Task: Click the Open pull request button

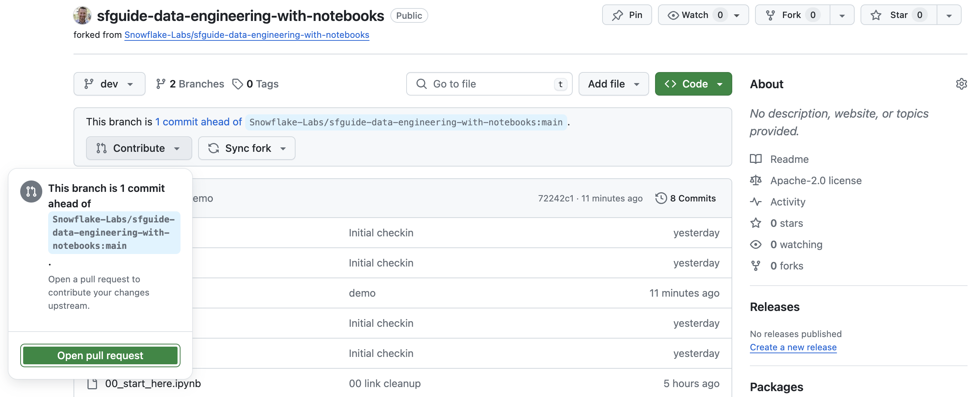Action: tap(100, 355)
